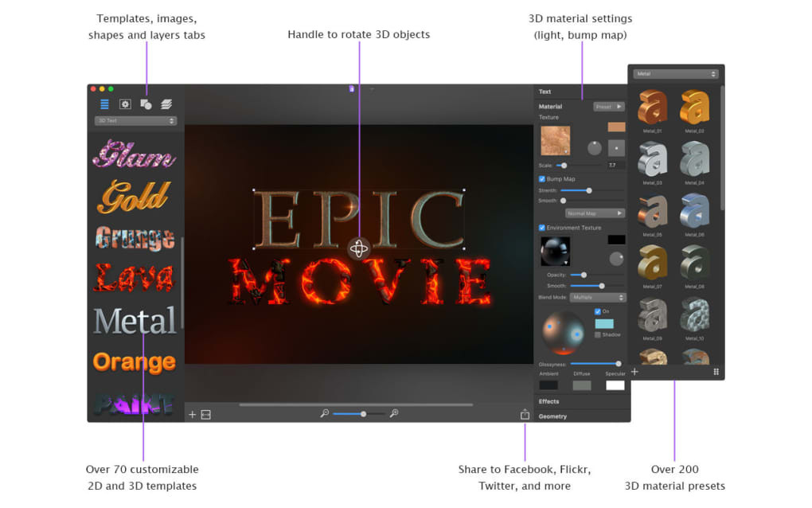Uncheck the light On checkbox
The width and height of the screenshot is (812, 508).
point(598,311)
